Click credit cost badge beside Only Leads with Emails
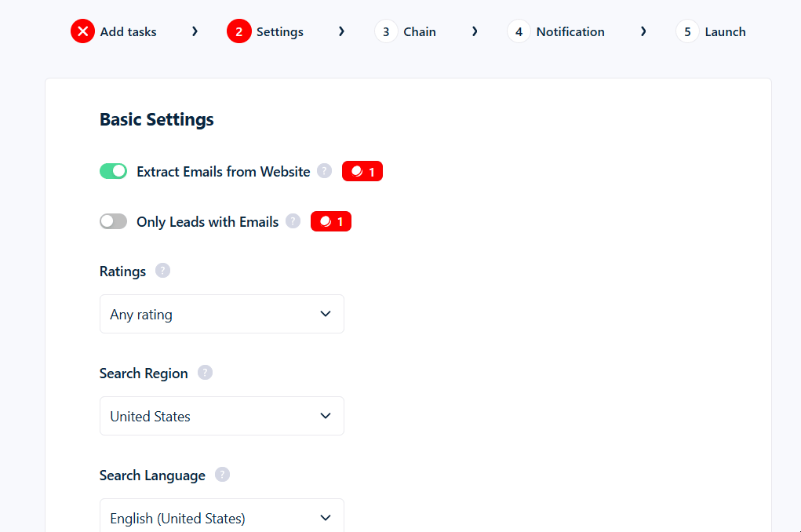The width and height of the screenshot is (801, 532). coord(331,221)
